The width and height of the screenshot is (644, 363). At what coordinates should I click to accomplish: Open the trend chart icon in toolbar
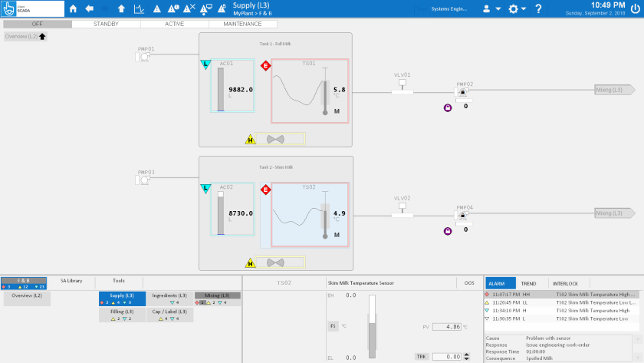pyautogui.click(x=140, y=9)
